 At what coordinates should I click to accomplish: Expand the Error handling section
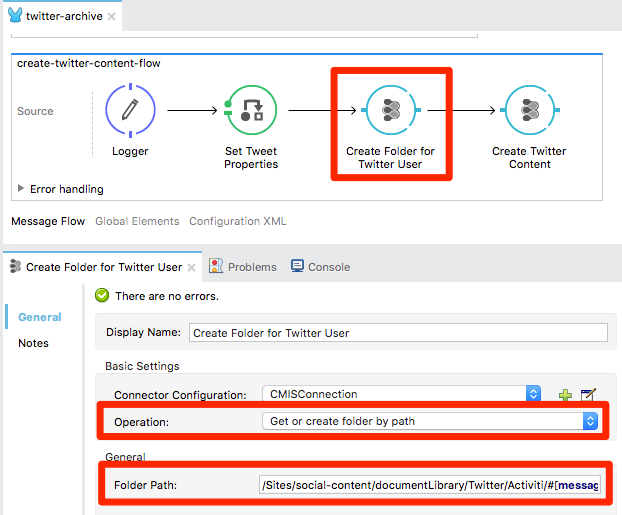click(x=21, y=188)
